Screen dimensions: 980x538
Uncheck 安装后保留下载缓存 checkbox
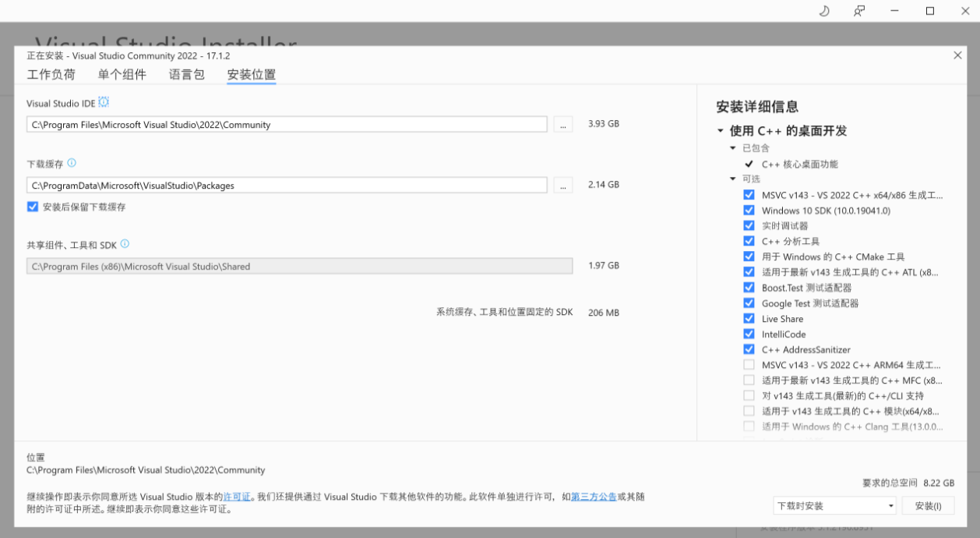[x=32, y=207]
